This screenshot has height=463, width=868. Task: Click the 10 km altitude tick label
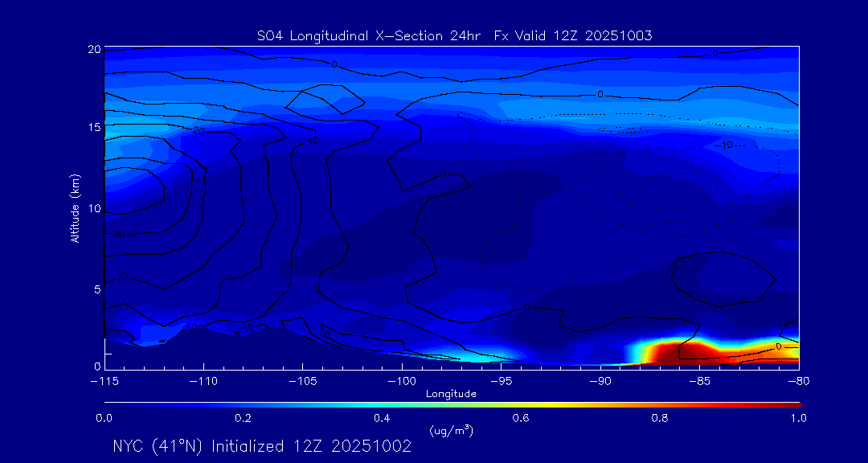click(94, 208)
